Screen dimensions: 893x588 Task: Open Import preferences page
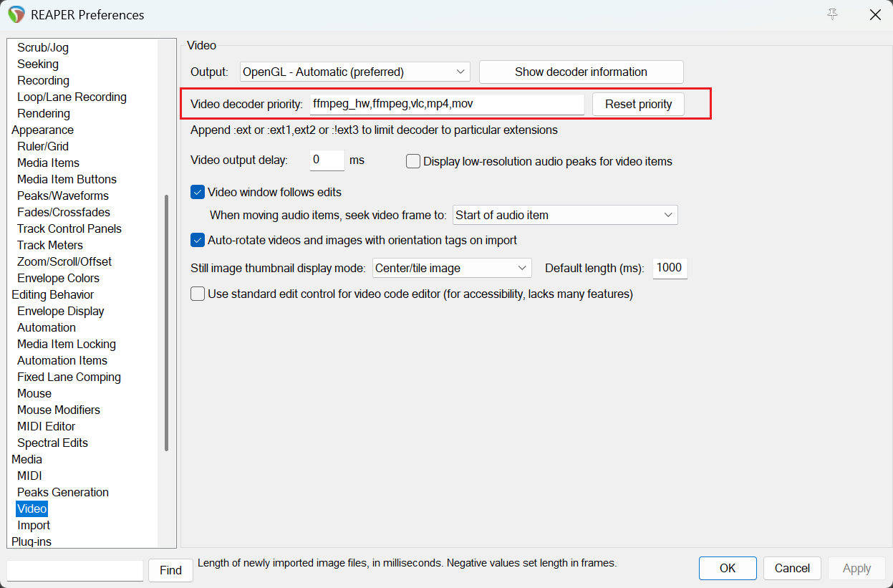(x=34, y=525)
